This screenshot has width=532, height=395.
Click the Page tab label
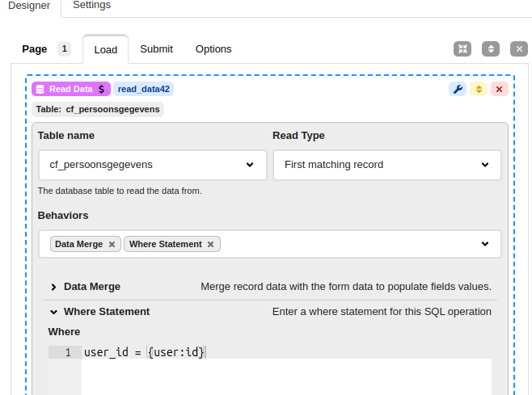[x=34, y=49]
